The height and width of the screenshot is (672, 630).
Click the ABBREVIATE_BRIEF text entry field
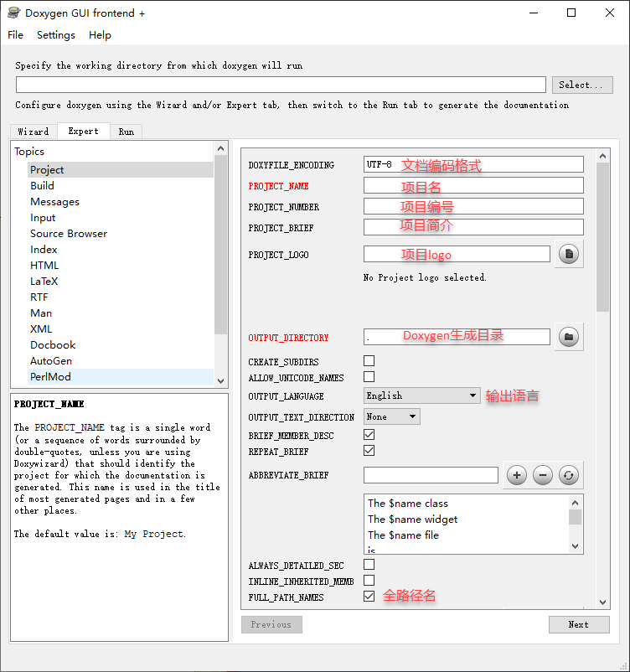pyautogui.click(x=431, y=475)
